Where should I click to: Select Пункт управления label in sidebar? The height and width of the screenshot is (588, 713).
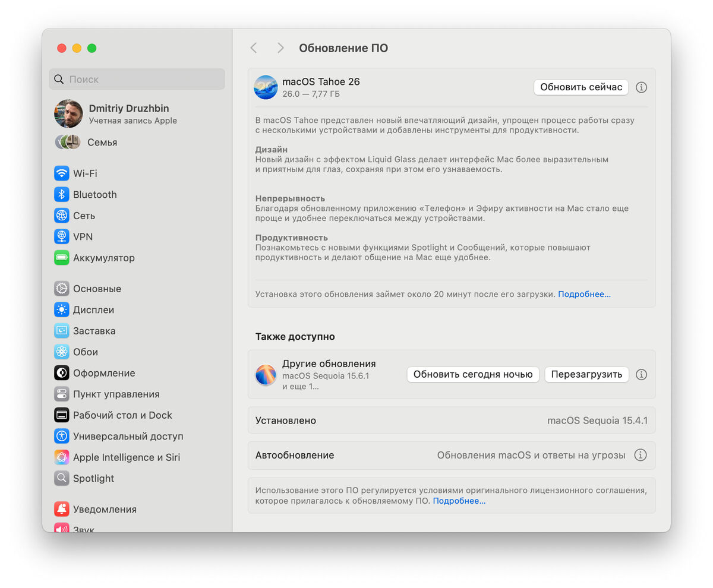(x=116, y=394)
